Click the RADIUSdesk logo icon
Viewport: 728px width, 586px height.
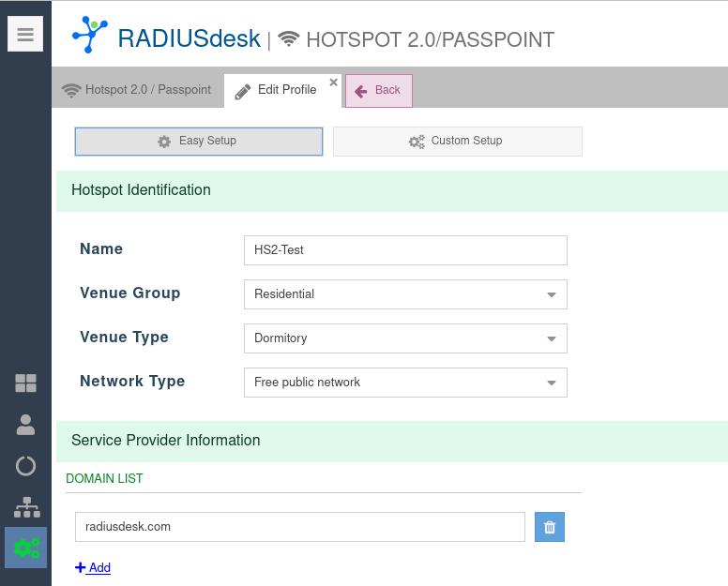89,35
